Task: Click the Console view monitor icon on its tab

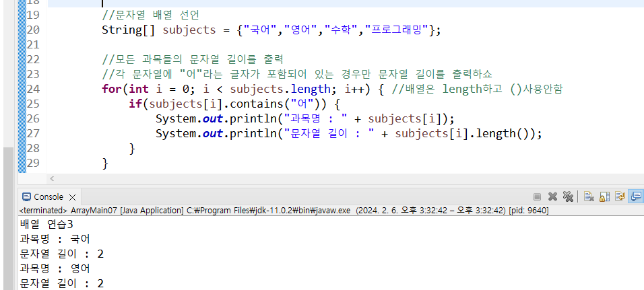Action: [x=26, y=197]
